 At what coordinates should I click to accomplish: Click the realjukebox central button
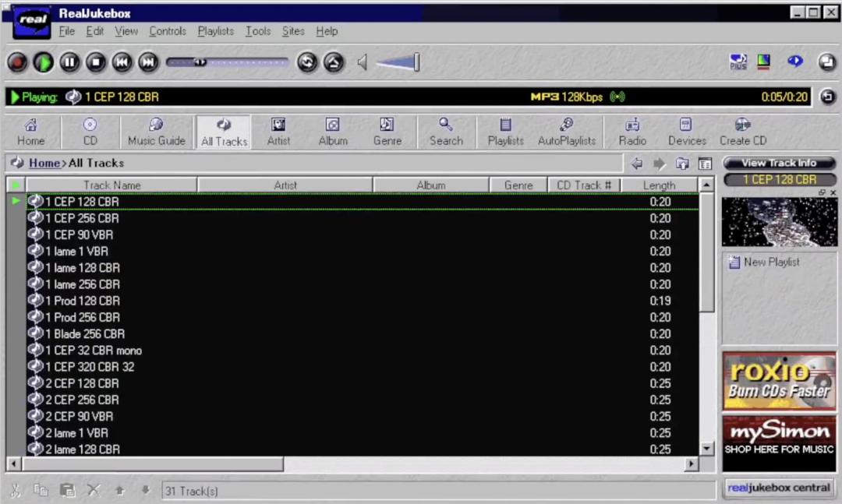(779, 488)
